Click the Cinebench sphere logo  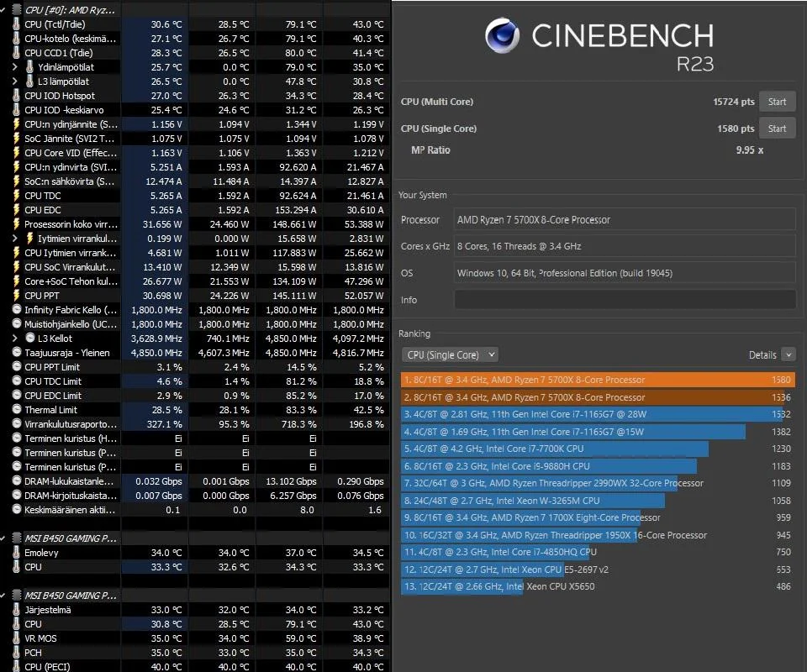tap(503, 35)
